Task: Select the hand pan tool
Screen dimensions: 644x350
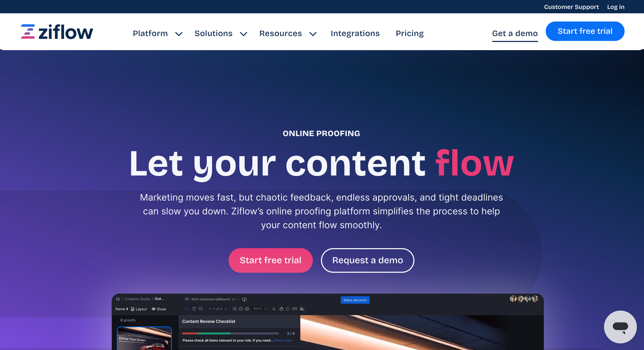Action: (281, 309)
